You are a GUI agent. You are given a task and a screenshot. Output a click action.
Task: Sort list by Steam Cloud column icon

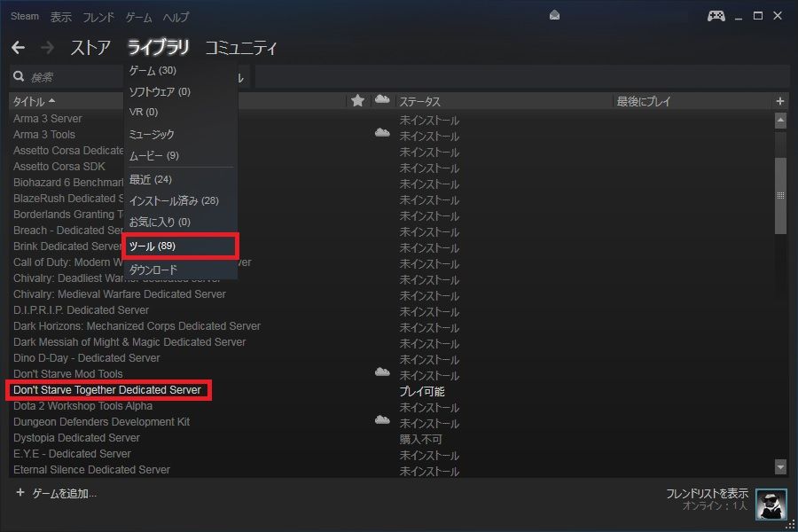(x=382, y=100)
